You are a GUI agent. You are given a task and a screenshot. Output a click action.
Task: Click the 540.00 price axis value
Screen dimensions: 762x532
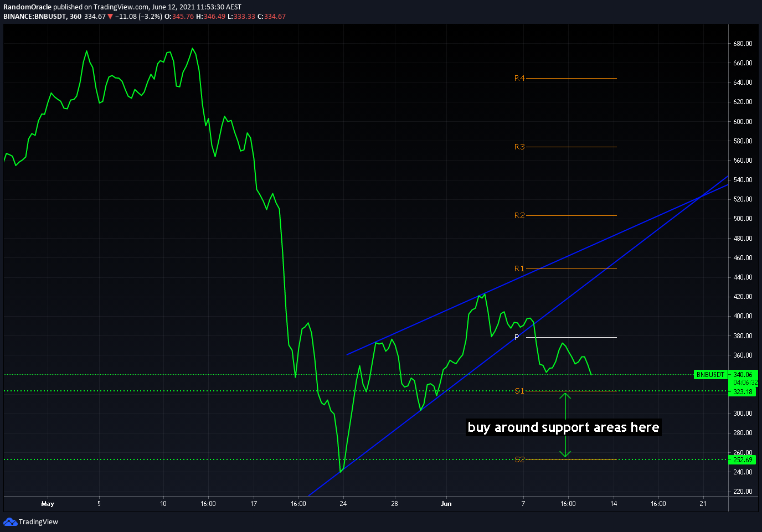tap(743, 180)
